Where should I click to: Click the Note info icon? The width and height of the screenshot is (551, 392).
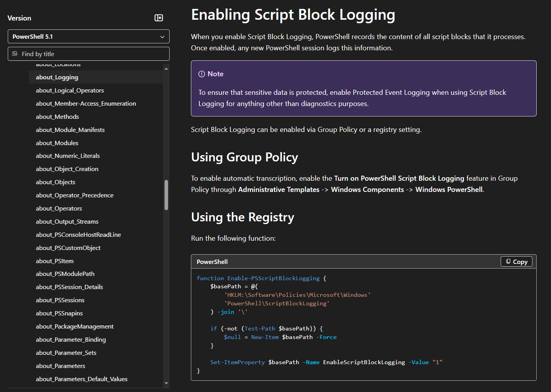click(202, 74)
